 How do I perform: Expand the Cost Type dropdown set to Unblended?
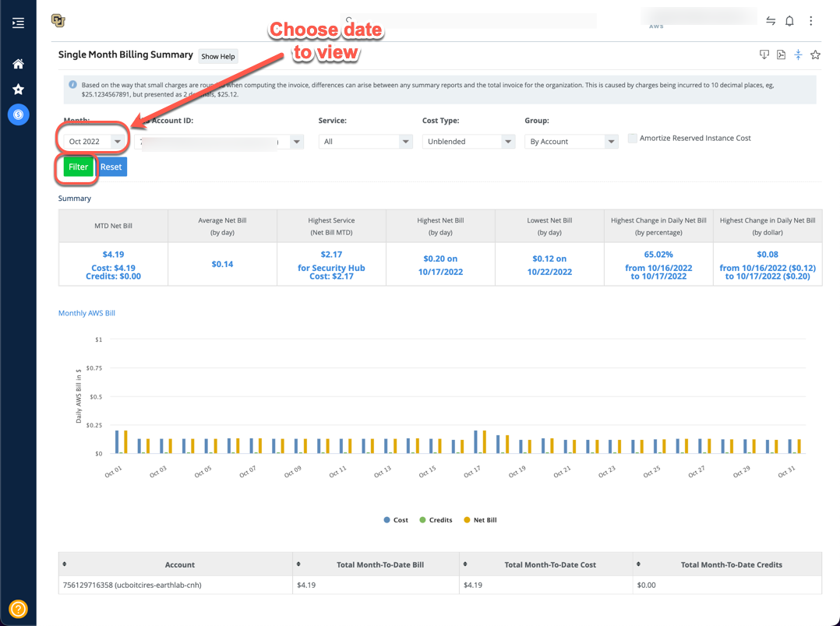tap(469, 142)
